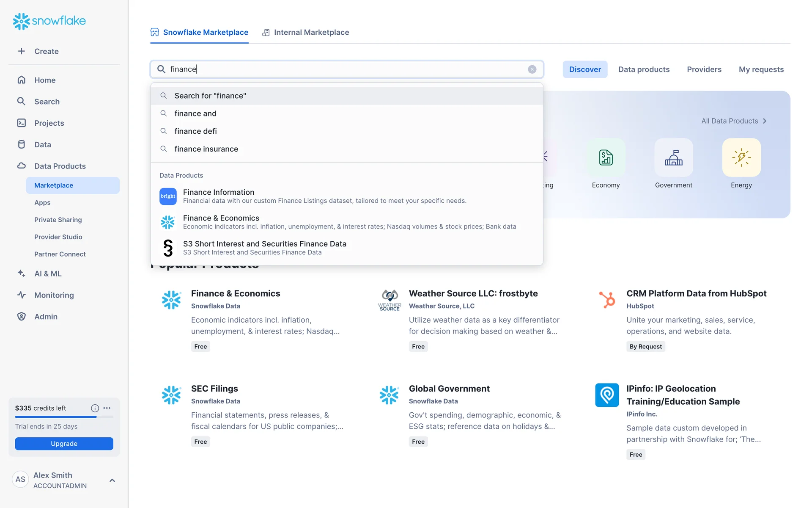812x508 pixels.
Task: Open the Energy category icon
Action: tap(741, 157)
